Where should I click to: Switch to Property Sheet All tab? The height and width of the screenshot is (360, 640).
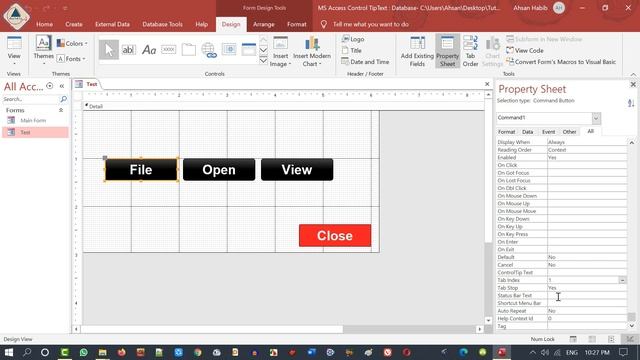click(590, 131)
